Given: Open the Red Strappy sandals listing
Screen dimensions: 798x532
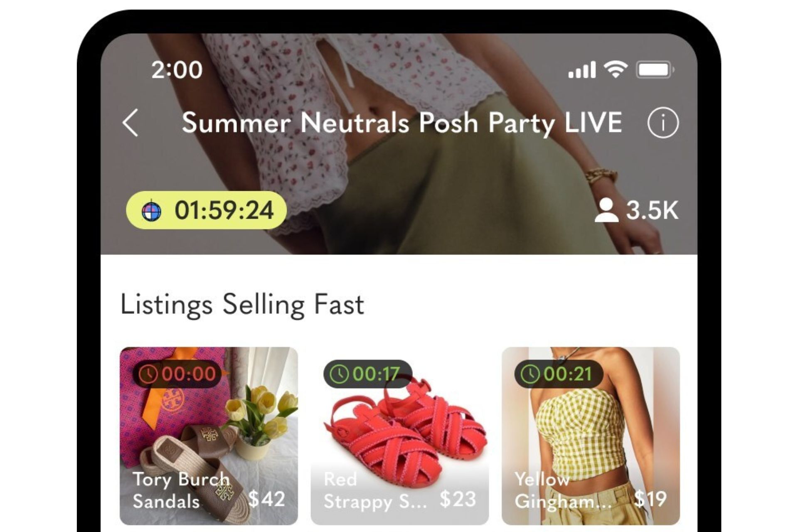Looking at the screenshot, I should coord(400,436).
